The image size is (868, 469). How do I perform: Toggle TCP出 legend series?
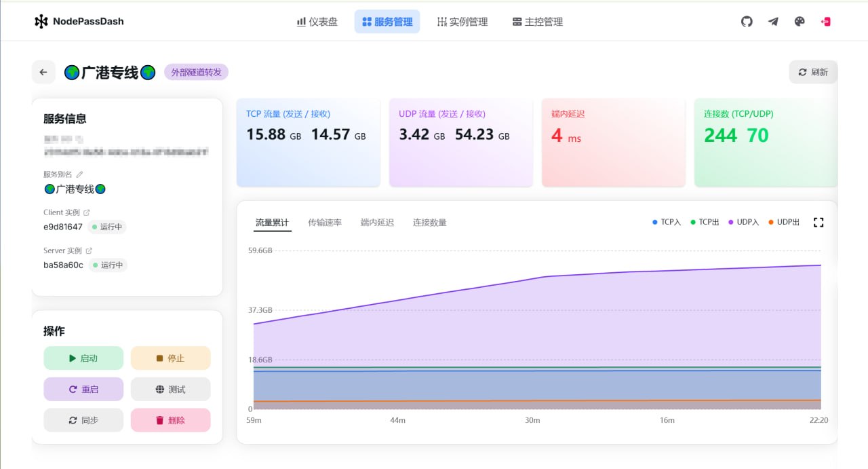coord(705,222)
